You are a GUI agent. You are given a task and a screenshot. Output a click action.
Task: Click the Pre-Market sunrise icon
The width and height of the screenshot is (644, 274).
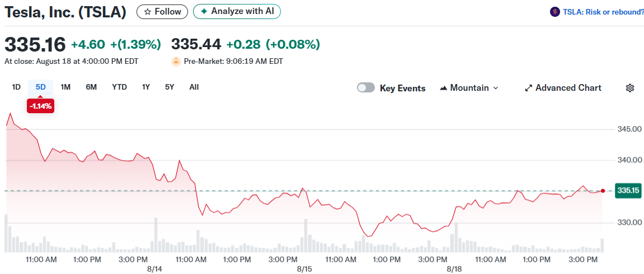coord(176,61)
